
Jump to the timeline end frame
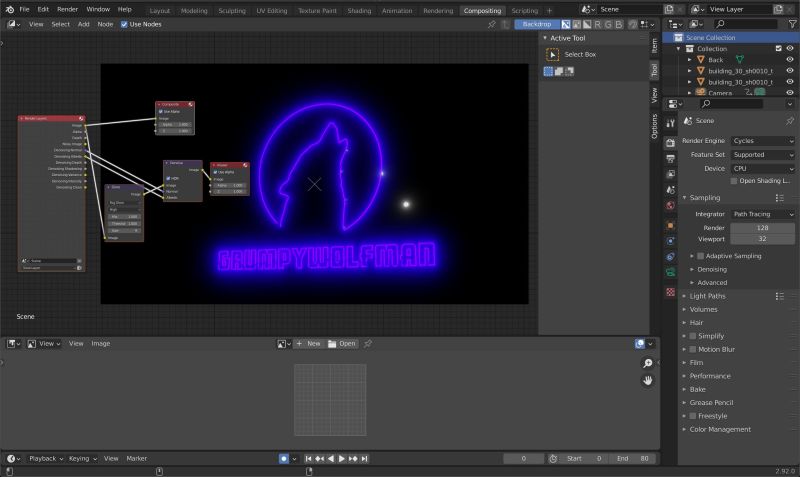point(364,459)
